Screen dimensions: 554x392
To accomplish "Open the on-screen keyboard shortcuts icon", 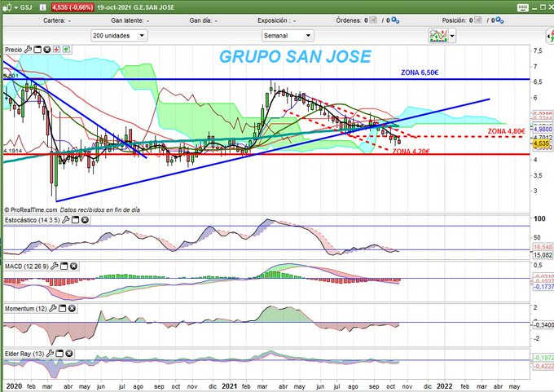I will point(522,7).
